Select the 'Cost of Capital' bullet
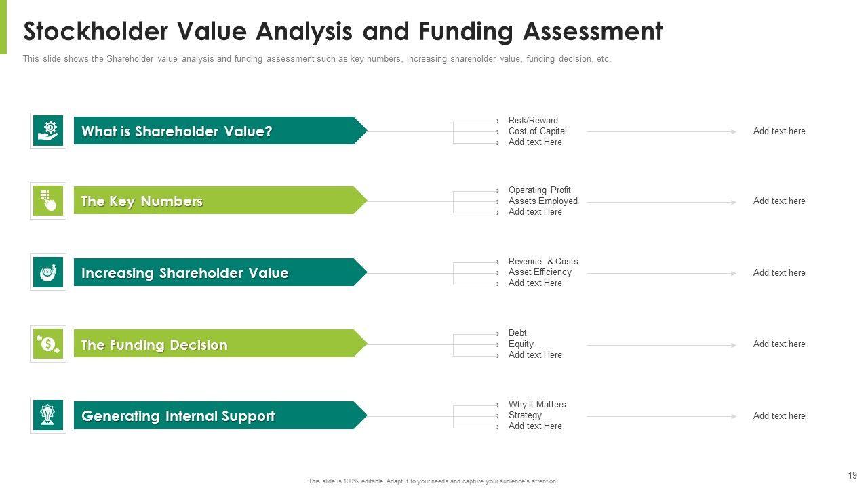The image size is (868, 488). (x=537, y=131)
